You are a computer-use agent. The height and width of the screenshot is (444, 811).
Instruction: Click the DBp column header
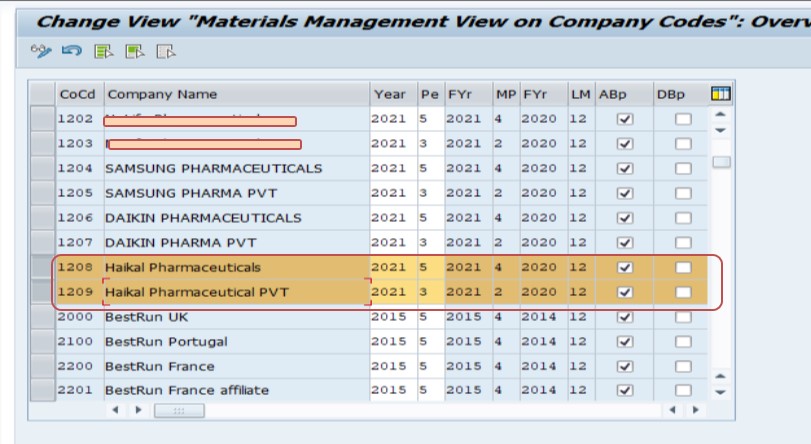[x=680, y=94]
